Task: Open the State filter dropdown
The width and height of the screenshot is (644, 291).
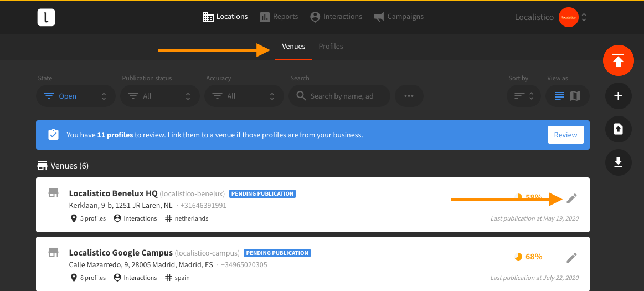Action: pos(76,96)
